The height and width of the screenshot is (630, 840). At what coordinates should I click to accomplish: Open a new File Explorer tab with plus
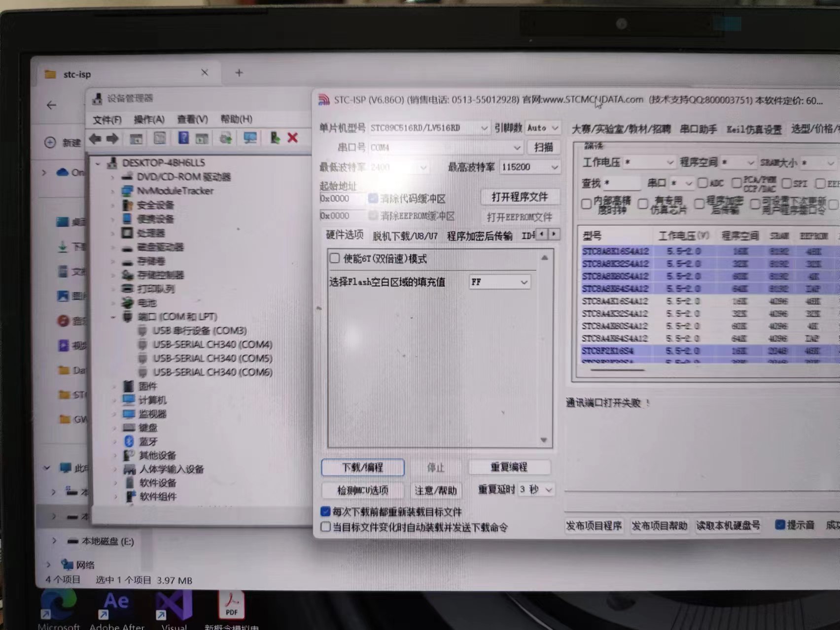[239, 73]
